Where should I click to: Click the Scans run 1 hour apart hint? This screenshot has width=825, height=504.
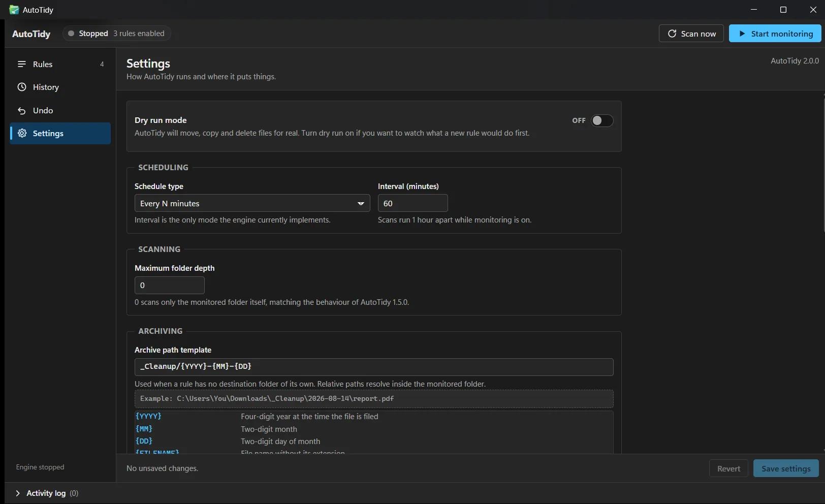pos(455,220)
